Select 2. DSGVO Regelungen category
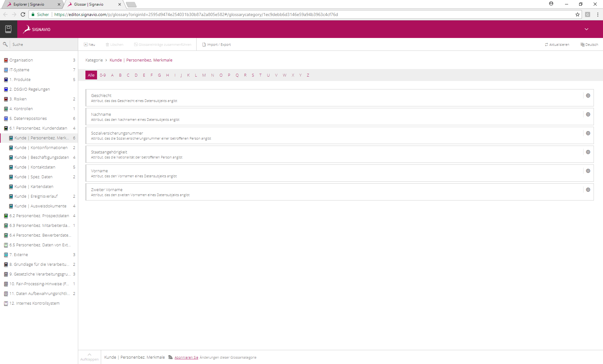Screen dimensions: 603x364 coord(39,89)
